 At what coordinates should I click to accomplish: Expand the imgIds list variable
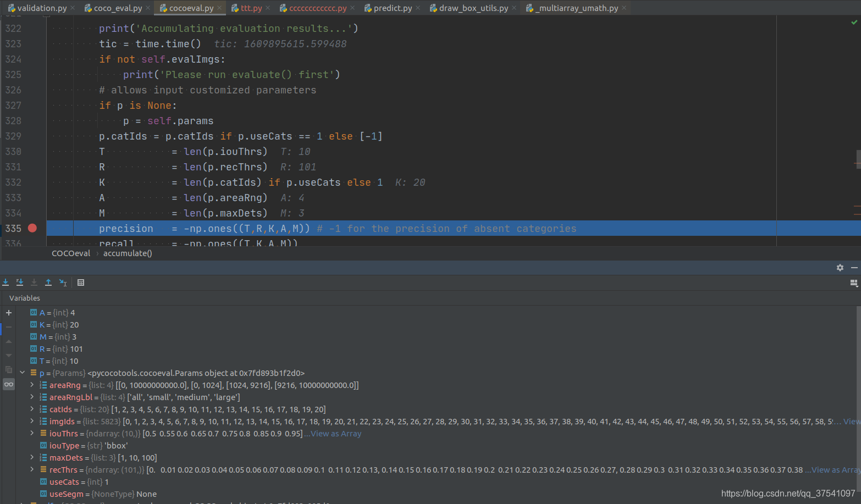pyautogui.click(x=32, y=421)
